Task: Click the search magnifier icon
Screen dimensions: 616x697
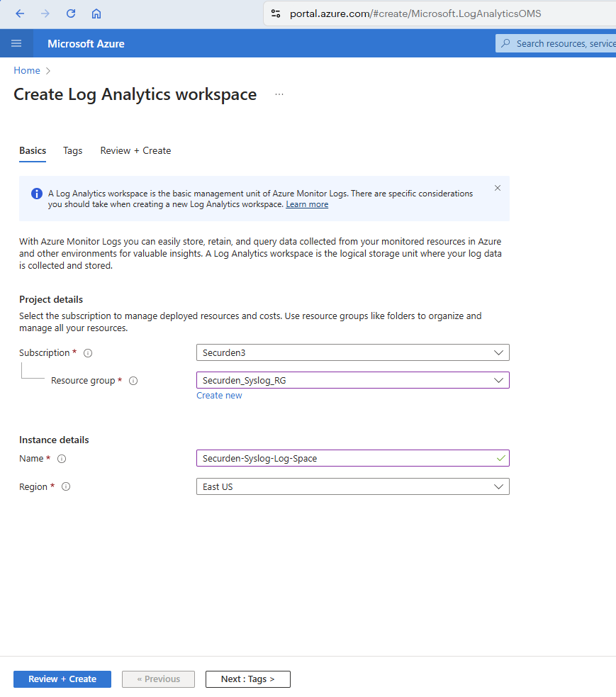Action: pyautogui.click(x=505, y=43)
